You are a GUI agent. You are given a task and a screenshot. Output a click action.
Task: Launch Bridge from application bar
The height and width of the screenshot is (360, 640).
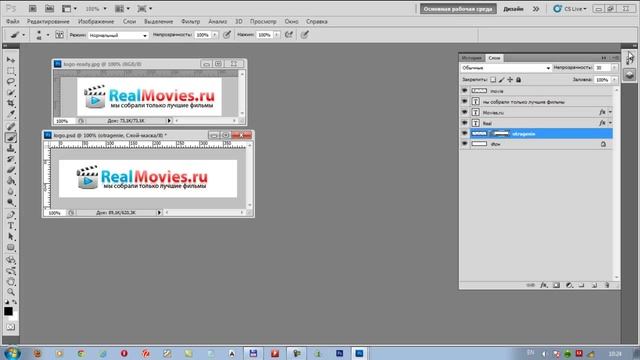(x=32, y=9)
